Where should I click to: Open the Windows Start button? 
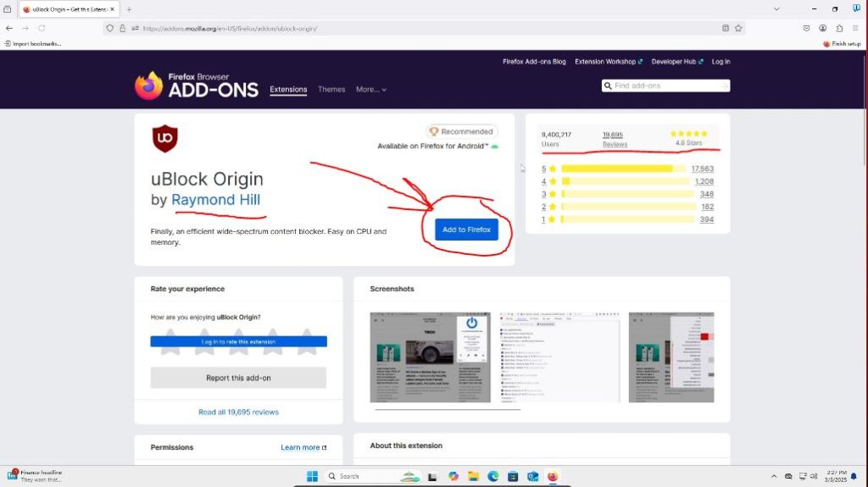click(312, 476)
